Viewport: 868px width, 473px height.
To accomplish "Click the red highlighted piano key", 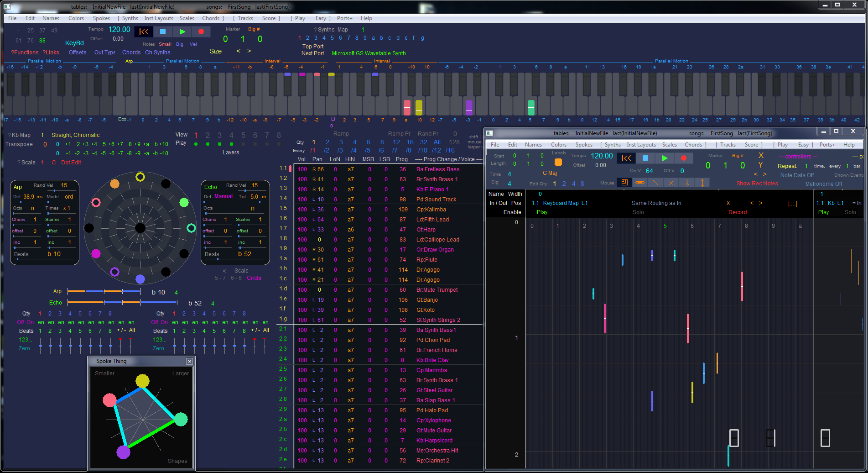I will tap(407, 107).
